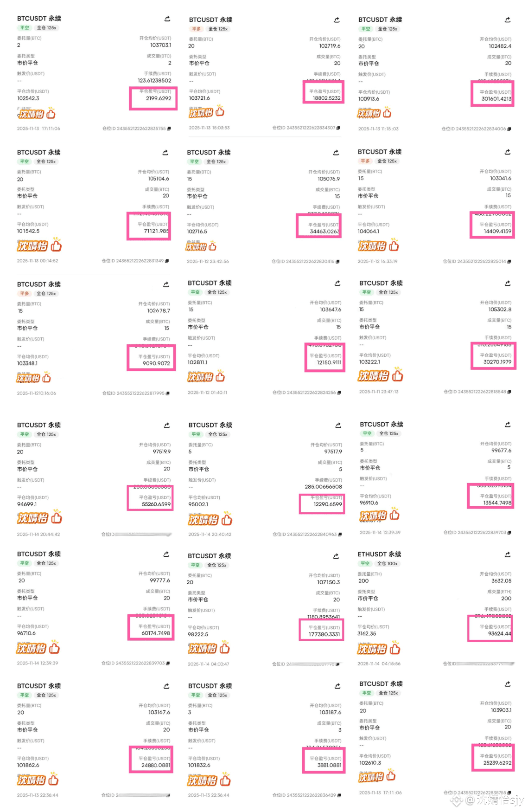Copy position ID ending 836429
Image resolution: width=528 pixels, height=812 pixels.
pyautogui.click(x=339, y=795)
